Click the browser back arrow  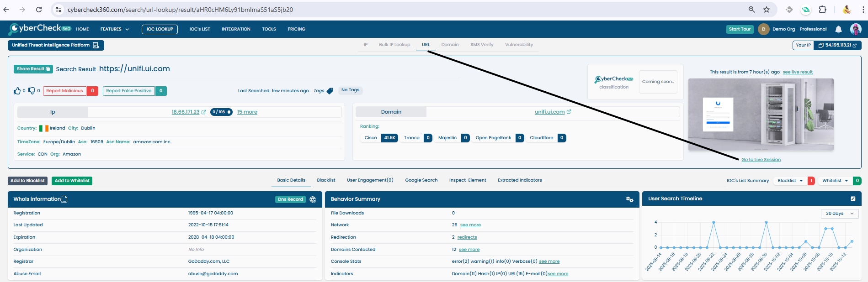(6, 10)
